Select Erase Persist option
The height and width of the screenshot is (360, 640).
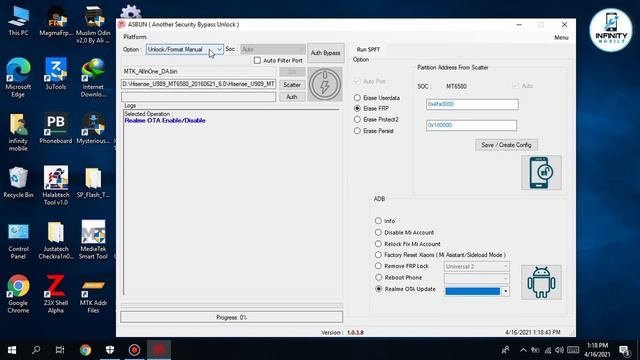click(x=357, y=131)
